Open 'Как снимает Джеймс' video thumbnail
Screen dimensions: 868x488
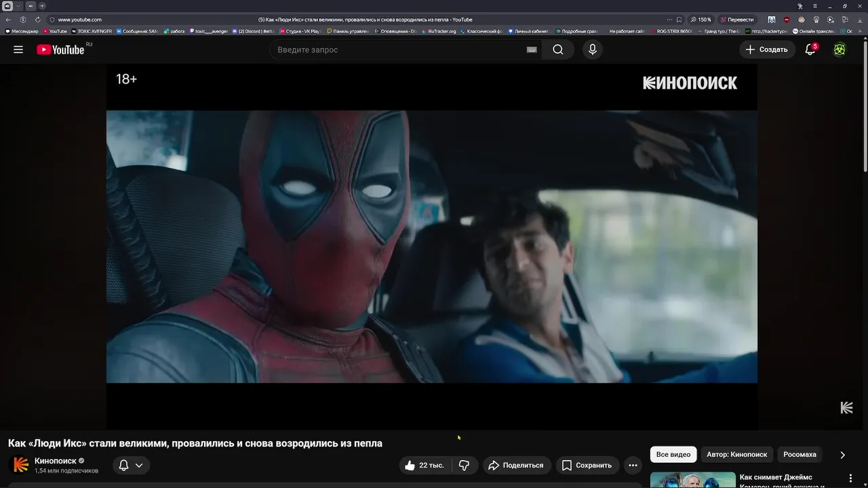[x=692, y=480]
